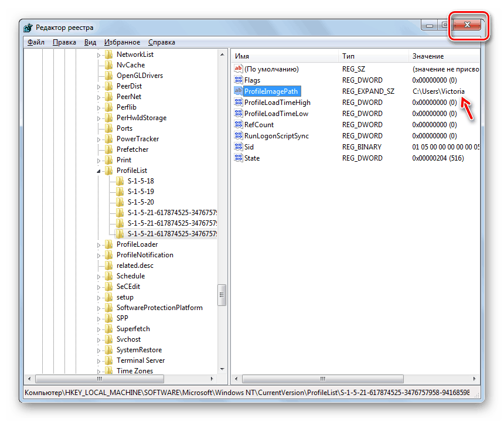Collapse the ProfileList tree node
The width and height of the screenshot is (504, 422).
click(98, 171)
